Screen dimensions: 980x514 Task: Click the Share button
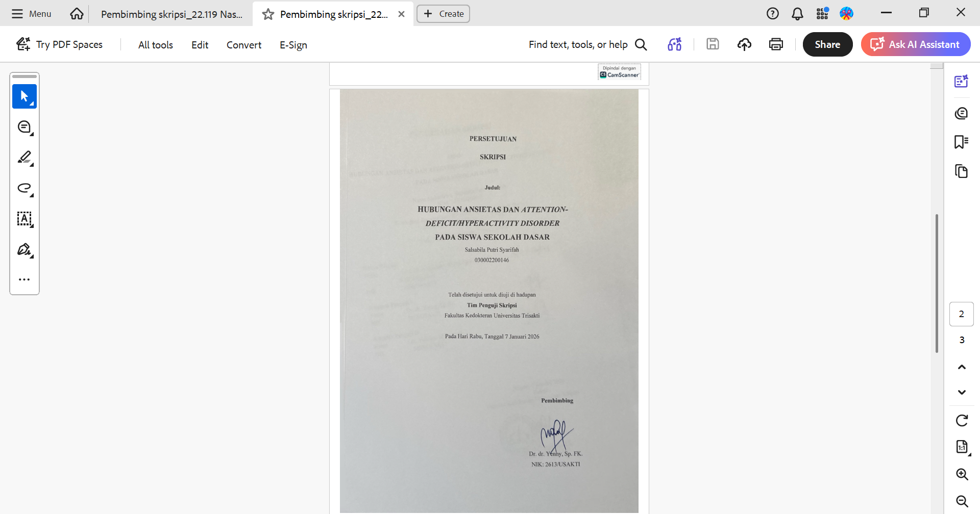(x=827, y=44)
